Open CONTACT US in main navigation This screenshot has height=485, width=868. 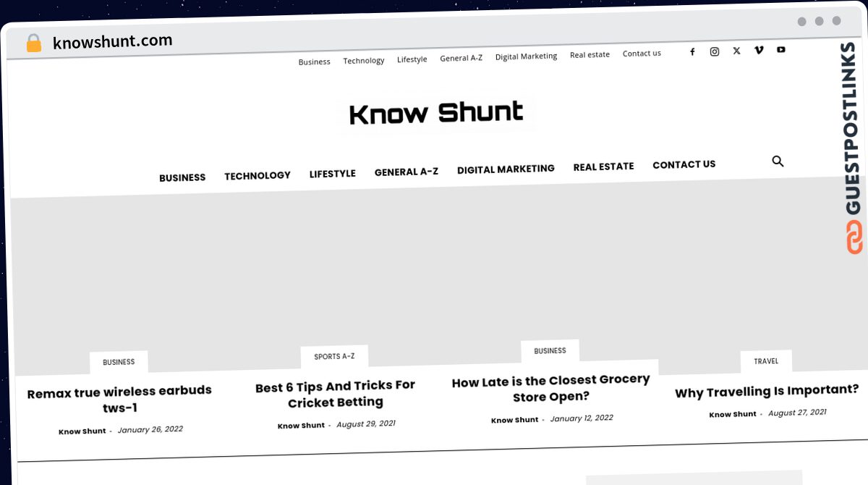[x=684, y=164]
